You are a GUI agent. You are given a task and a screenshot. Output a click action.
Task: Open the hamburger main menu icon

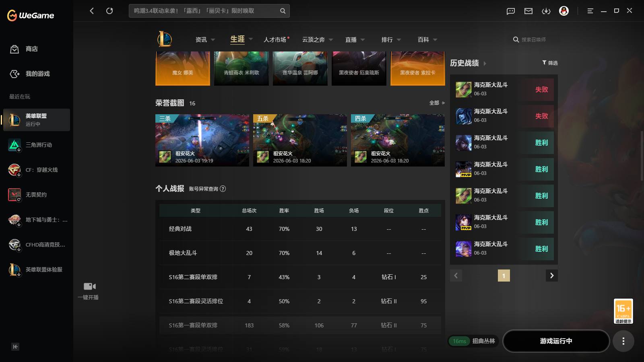tap(590, 11)
